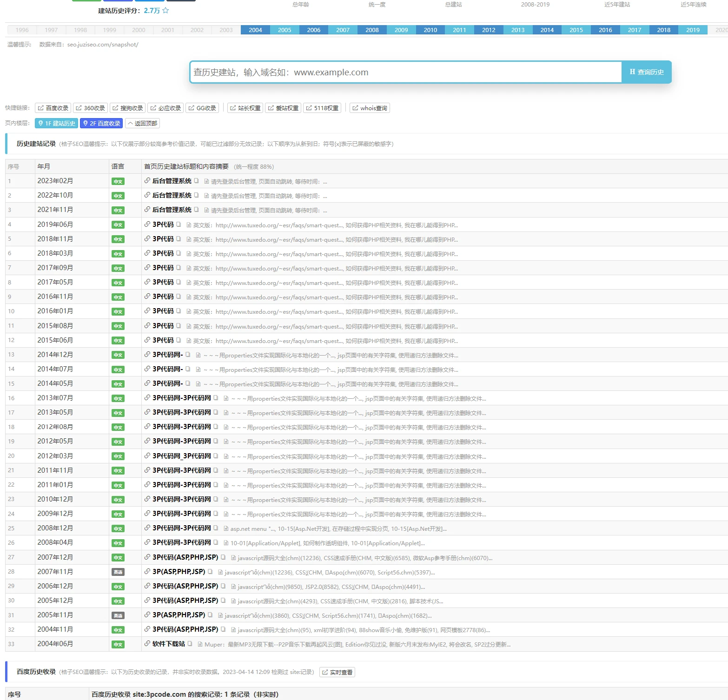The width and height of the screenshot is (728, 700).
Task: Click the star icon beside 2.7万 score
Action: tap(165, 10)
